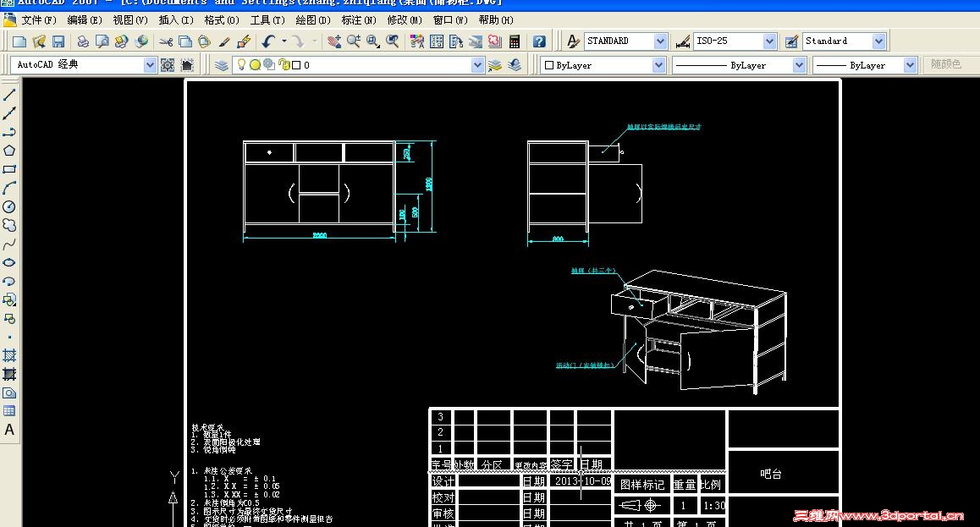
Task: Toggle layer 0 freeze sun icon
Action: point(255,64)
